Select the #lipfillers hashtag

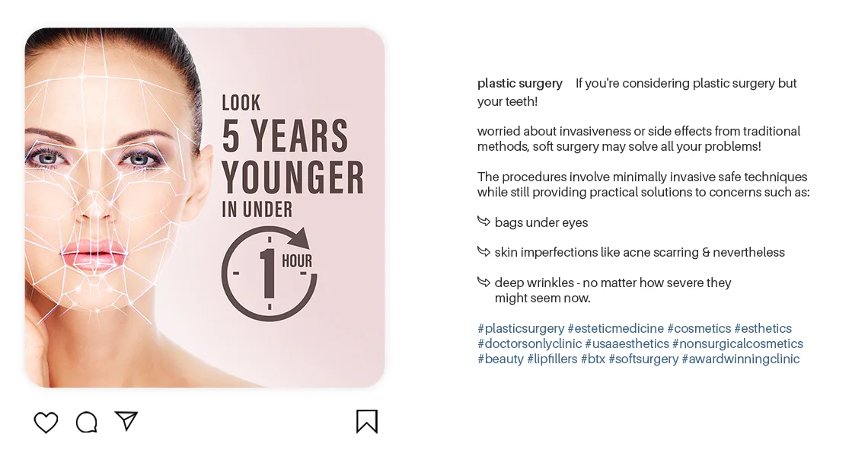[x=553, y=359]
